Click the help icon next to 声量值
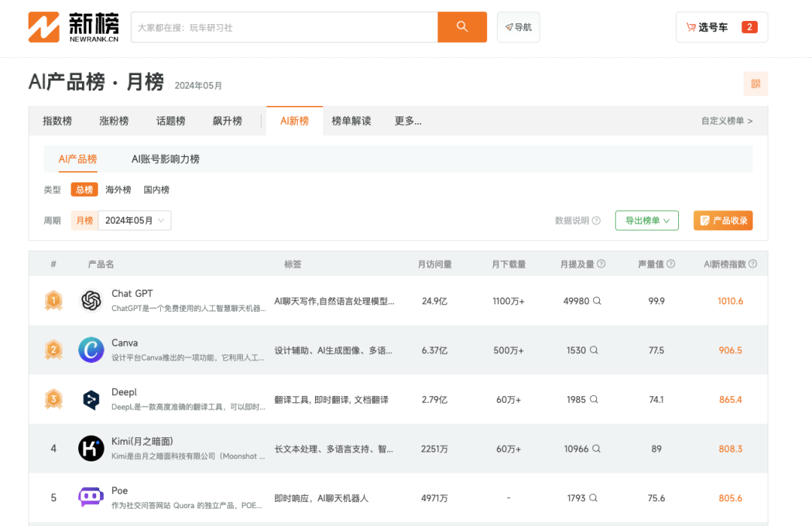The height and width of the screenshot is (526, 812). [671, 264]
